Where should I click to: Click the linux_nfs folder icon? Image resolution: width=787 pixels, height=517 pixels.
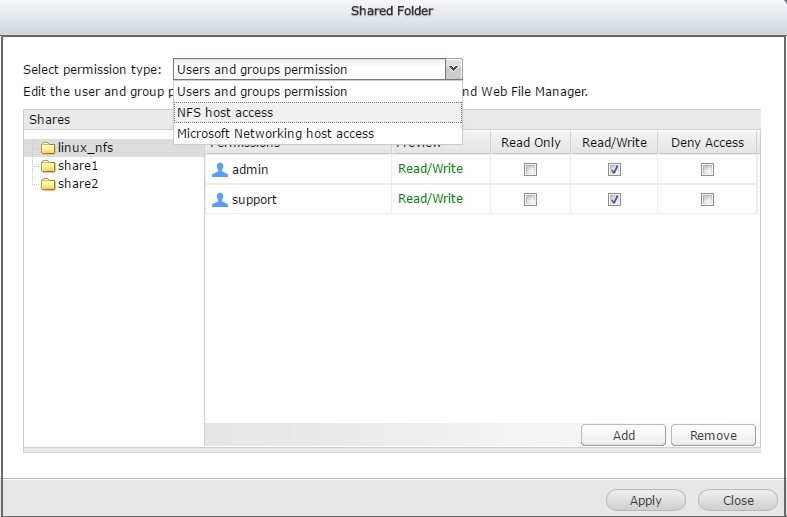point(48,149)
